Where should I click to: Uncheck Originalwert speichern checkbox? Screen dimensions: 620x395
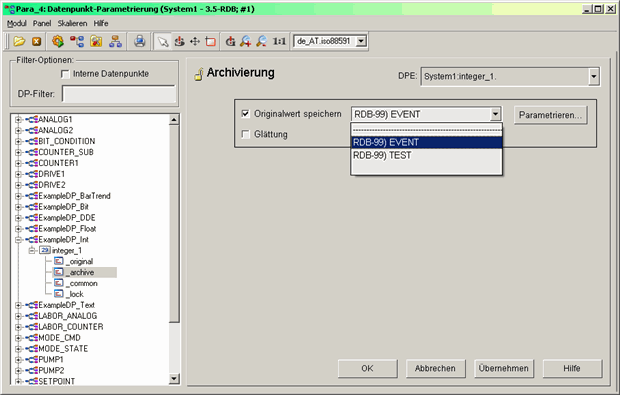(x=246, y=114)
